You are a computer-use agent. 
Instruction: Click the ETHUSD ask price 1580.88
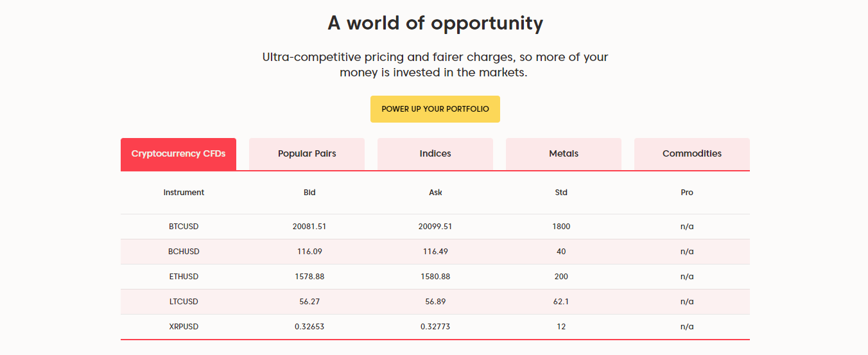[435, 277]
